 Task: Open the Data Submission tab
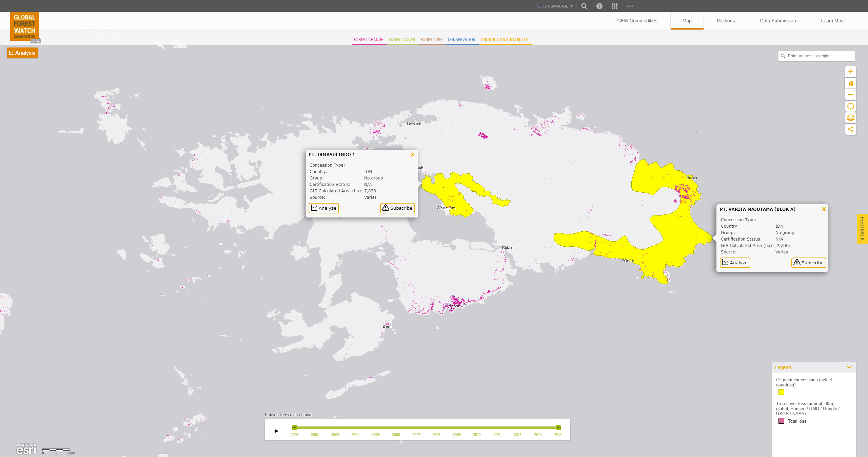point(778,21)
